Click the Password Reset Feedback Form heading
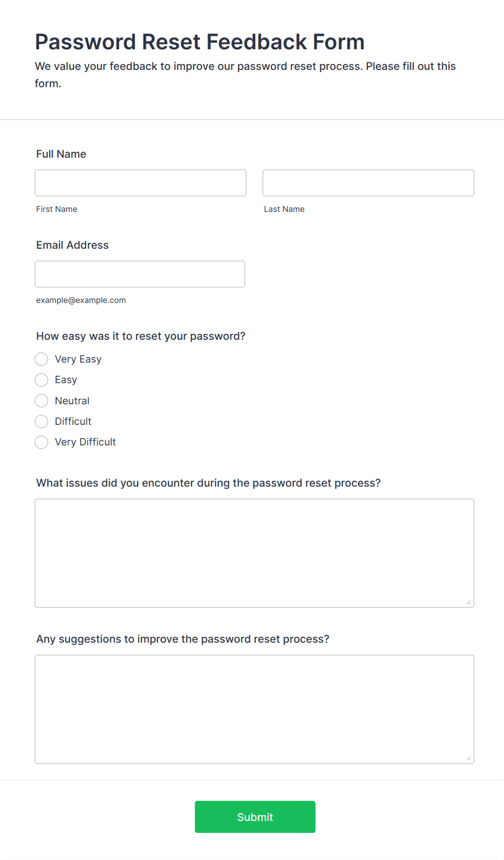The width and height of the screenshot is (504, 860). tap(199, 42)
